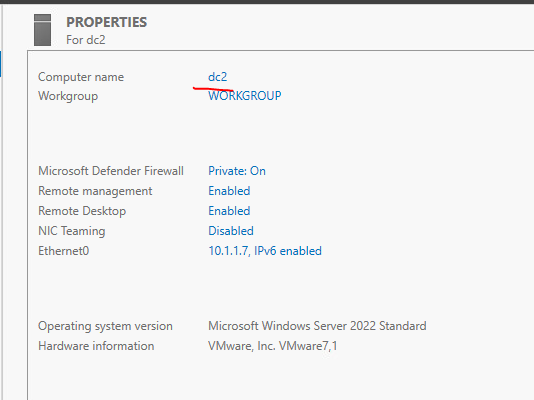Open the Remote Desktop Enabled link
The height and width of the screenshot is (400, 534).
(x=229, y=211)
